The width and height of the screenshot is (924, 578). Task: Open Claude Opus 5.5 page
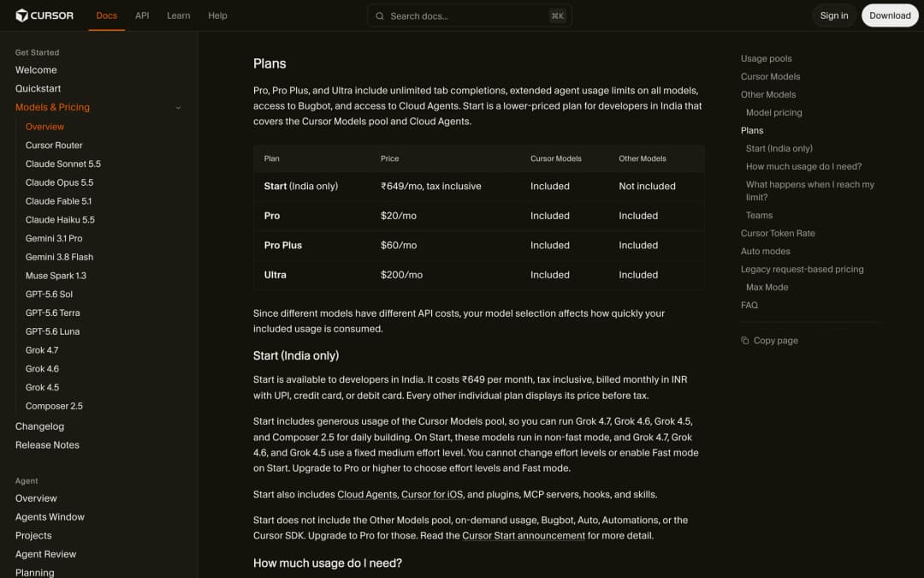[60, 182]
